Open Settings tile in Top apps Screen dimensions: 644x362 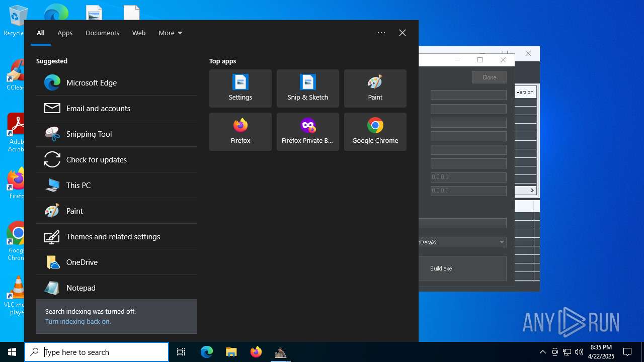tap(240, 88)
